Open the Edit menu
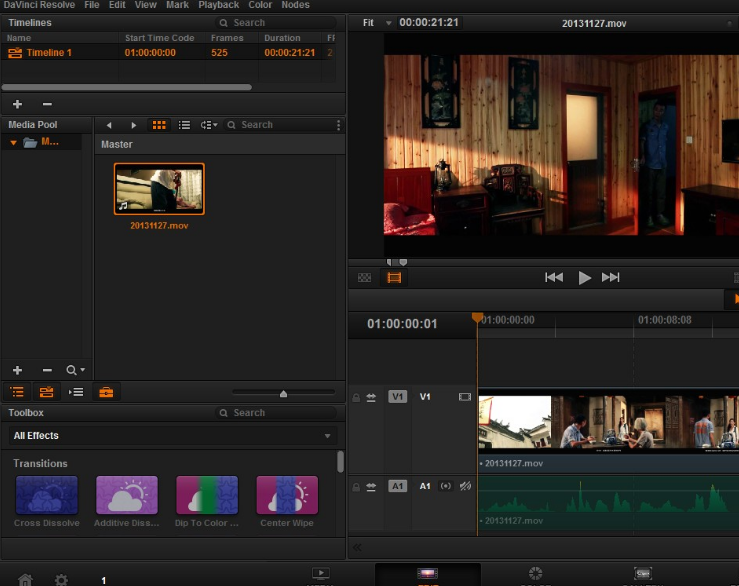Image resolution: width=739 pixels, height=586 pixels. 117,5
